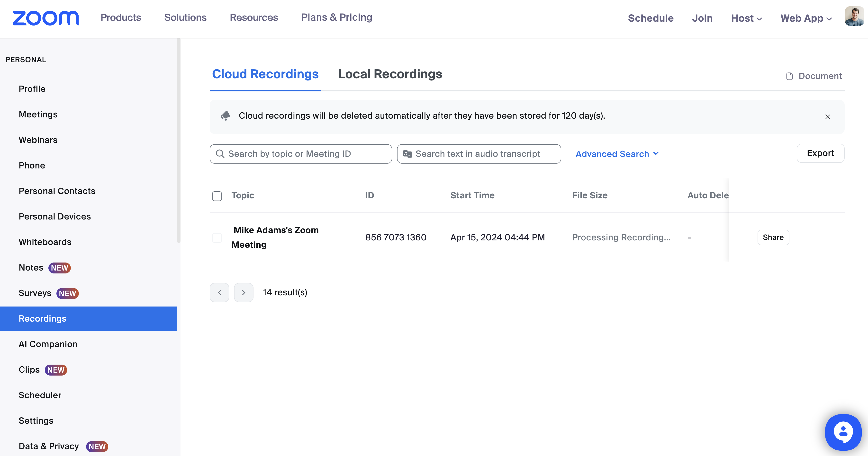868x456 pixels.
Task: Click the ID column header
Action: (370, 195)
